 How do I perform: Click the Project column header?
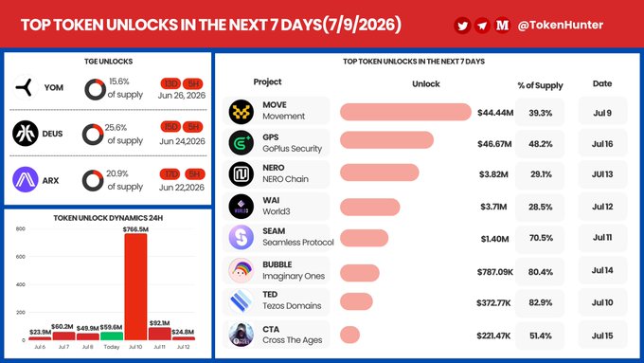(x=267, y=82)
